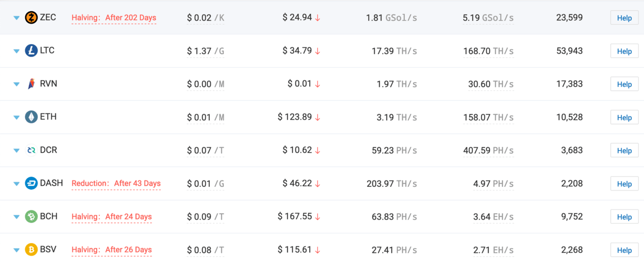Expand the ETH row dropdown triangle
Viewport: 644px width, 262px height.
[x=16, y=118]
